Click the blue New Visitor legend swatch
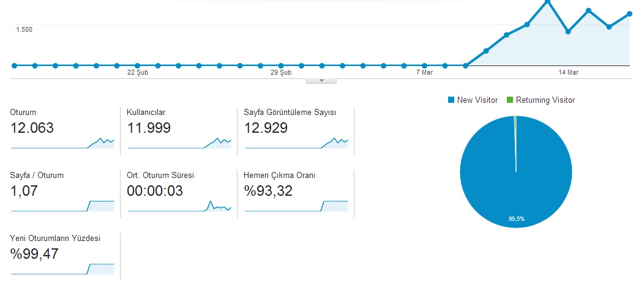 point(452,100)
